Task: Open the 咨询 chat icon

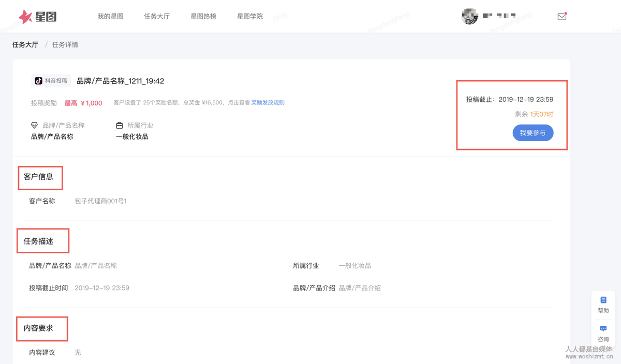Action: (x=603, y=329)
